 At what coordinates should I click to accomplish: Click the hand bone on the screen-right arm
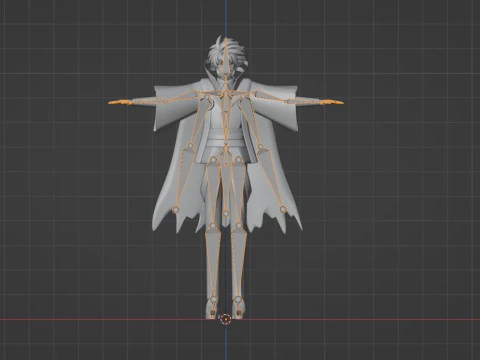click(x=331, y=102)
